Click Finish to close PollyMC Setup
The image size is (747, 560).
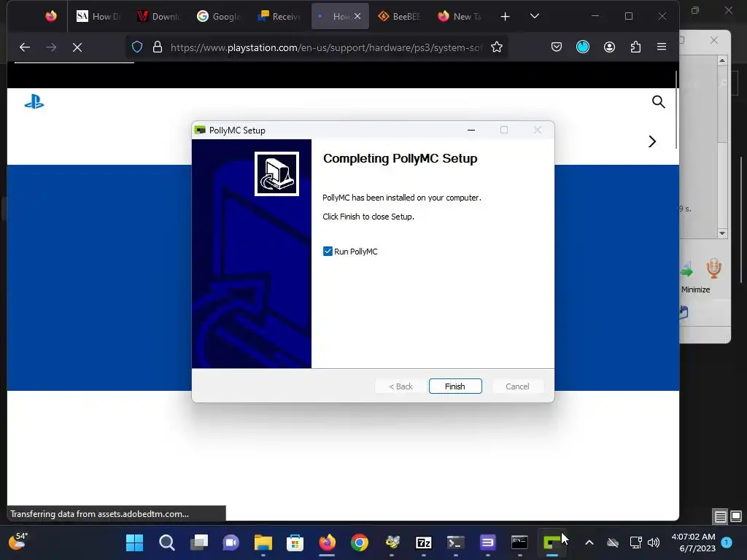(455, 386)
